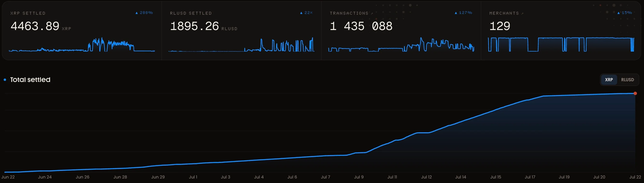Click the Transactions 127% up-triangle indicator
This screenshot has height=183, width=644.
[x=456, y=13]
